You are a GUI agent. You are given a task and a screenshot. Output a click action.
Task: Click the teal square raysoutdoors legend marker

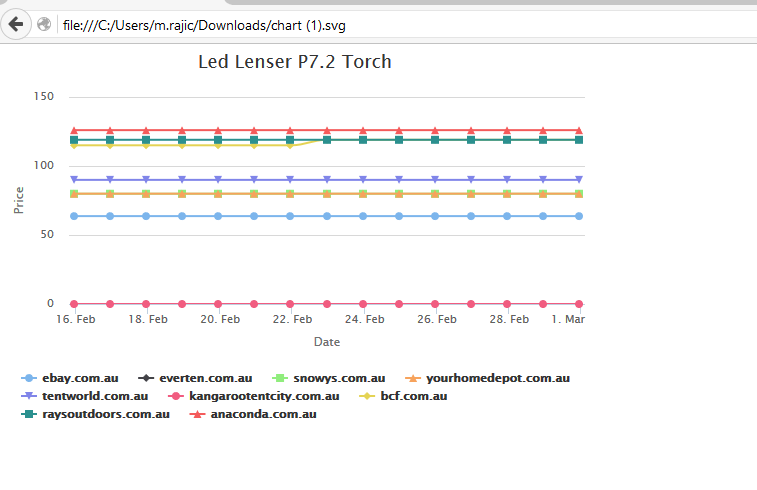pos(28,414)
